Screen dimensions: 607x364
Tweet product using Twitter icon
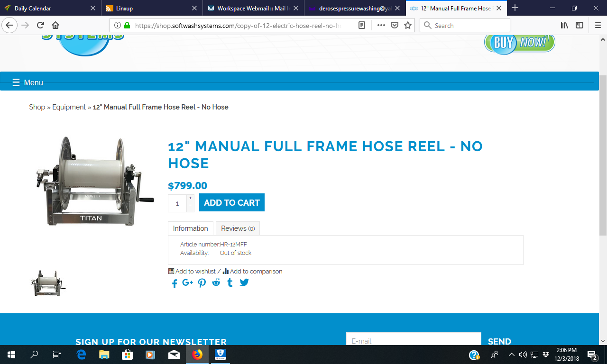[x=244, y=282]
